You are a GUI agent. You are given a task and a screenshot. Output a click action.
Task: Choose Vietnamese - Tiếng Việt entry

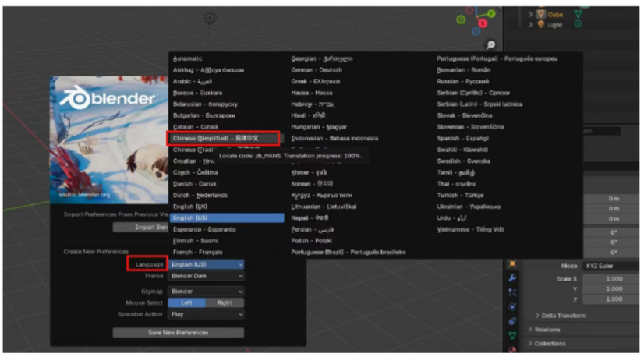pyautogui.click(x=470, y=230)
